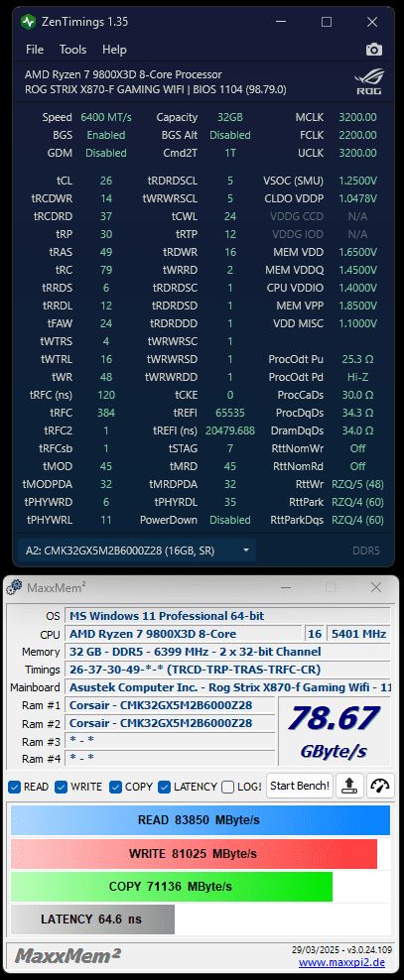Screen dimensions: 404x980
Task: Click the VSOC (SMU) 1.2500V value
Action: [x=357, y=181]
